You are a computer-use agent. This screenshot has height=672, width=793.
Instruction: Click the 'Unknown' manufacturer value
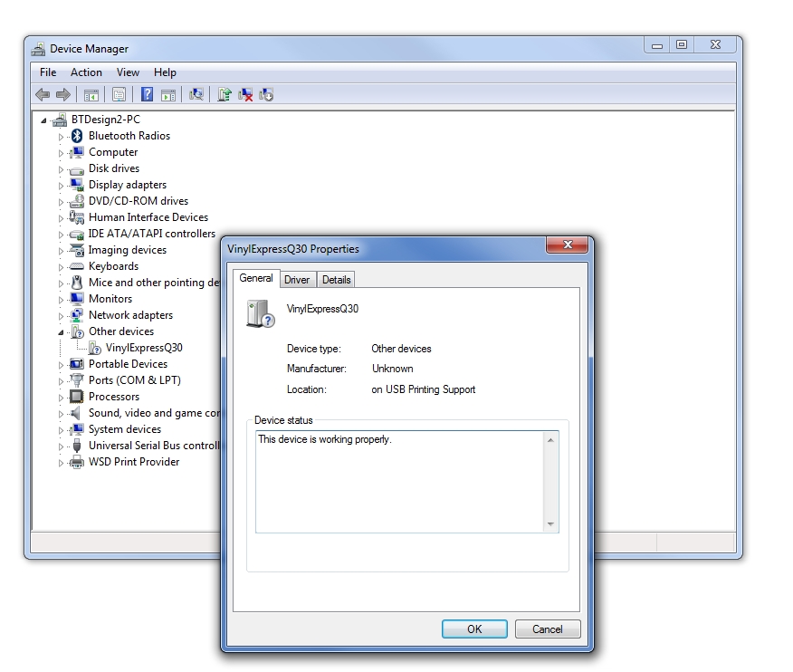[x=393, y=369]
